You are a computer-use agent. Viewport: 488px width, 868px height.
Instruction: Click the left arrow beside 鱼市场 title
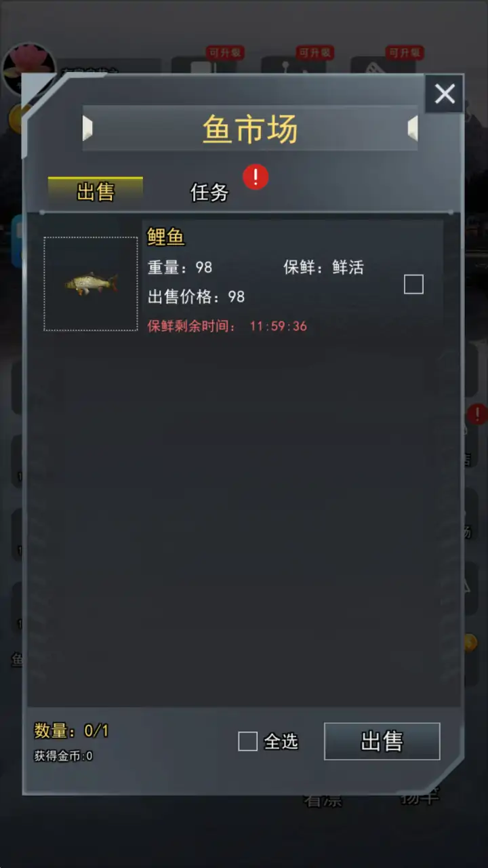(87, 127)
